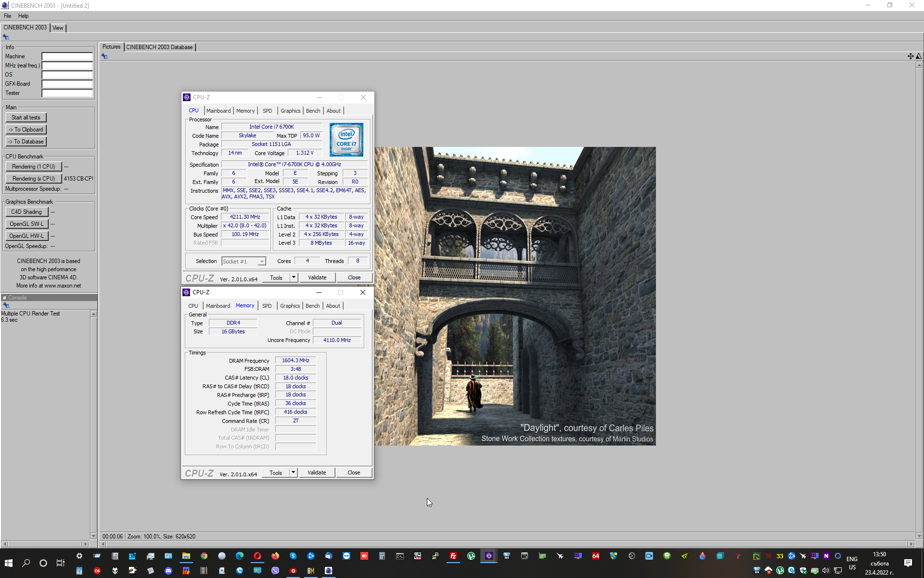Open Google Chrome from the taskbar
924x578 pixels.
click(x=204, y=556)
